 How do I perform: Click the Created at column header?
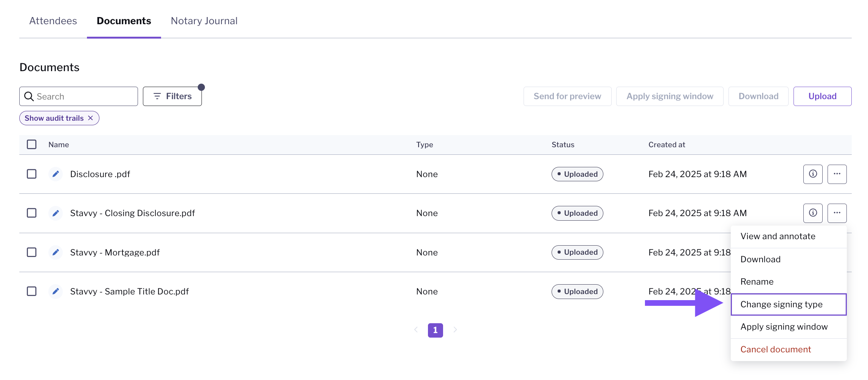pos(667,145)
